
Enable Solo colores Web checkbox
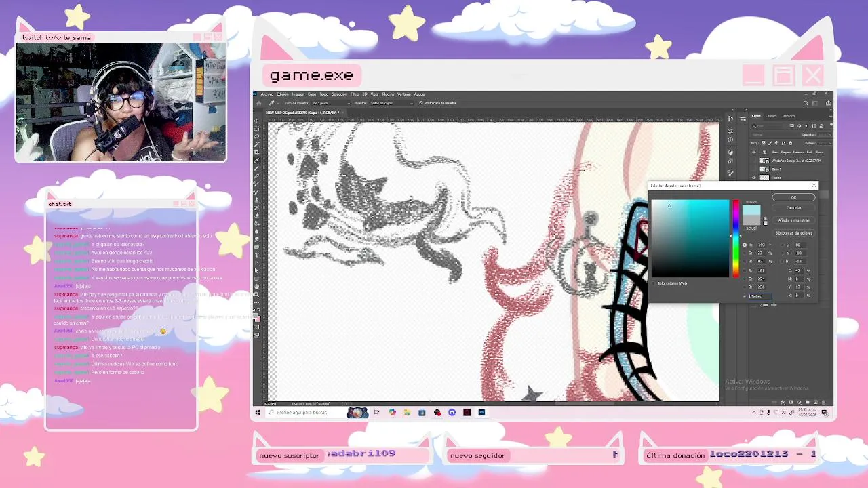(x=653, y=283)
